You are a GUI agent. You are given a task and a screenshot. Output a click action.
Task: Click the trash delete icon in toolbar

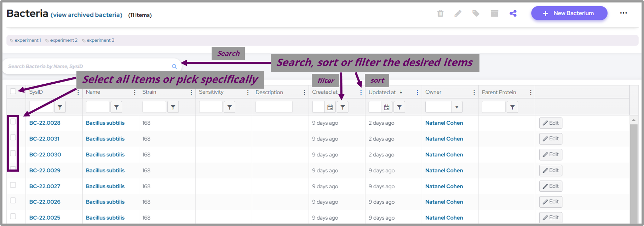pyautogui.click(x=440, y=13)
